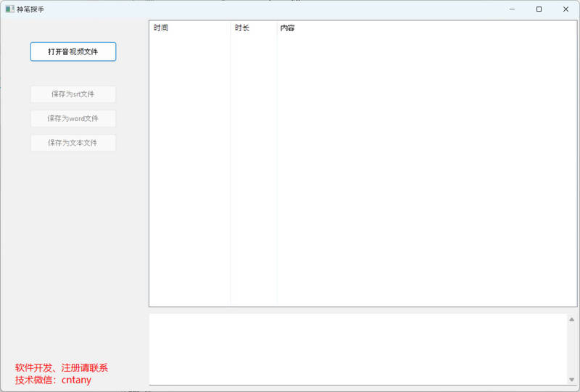580x392 pixels.
Task: Close the 神笔探手 window
Action: coord(565,9)
